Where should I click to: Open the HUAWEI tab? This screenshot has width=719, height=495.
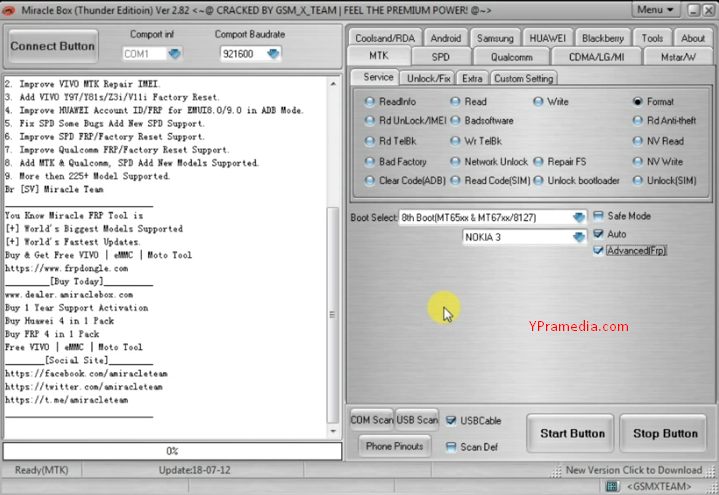coord(548,38)
